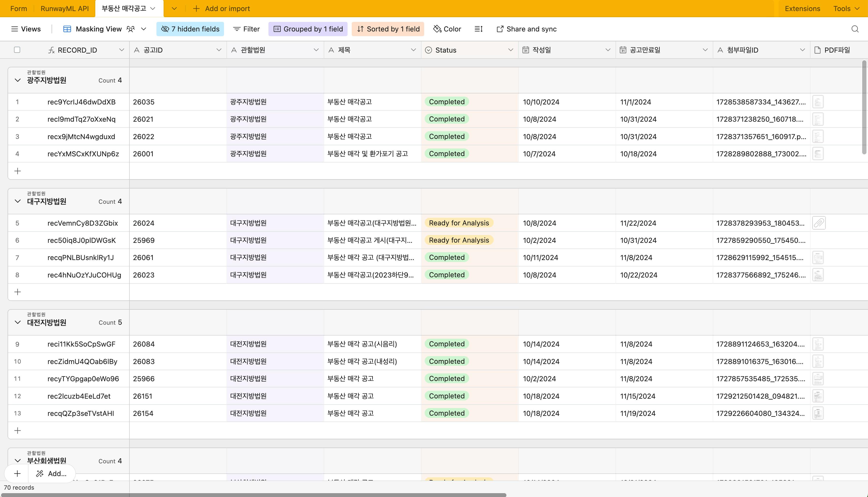Open Status column dropdown arrow
868x497 pixels.
510,50
